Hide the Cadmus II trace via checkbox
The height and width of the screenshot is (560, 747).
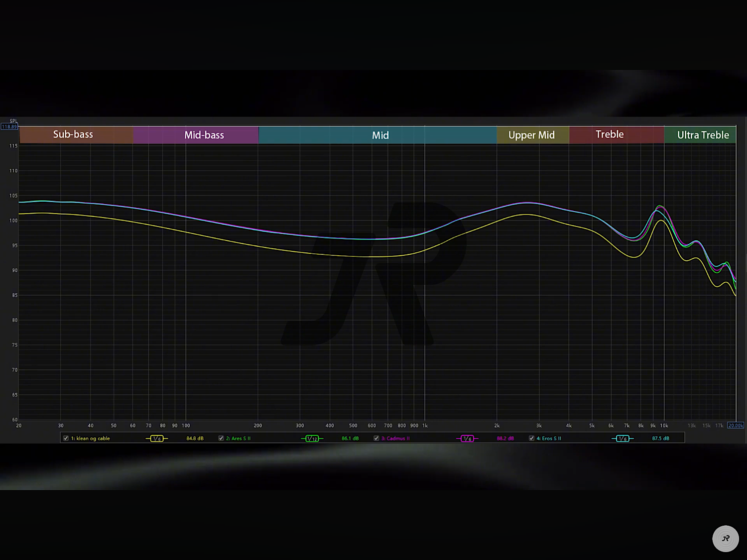coord(376,439)
